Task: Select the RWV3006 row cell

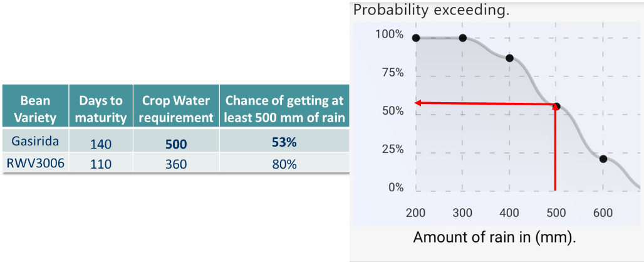Action: click(35, 163)
